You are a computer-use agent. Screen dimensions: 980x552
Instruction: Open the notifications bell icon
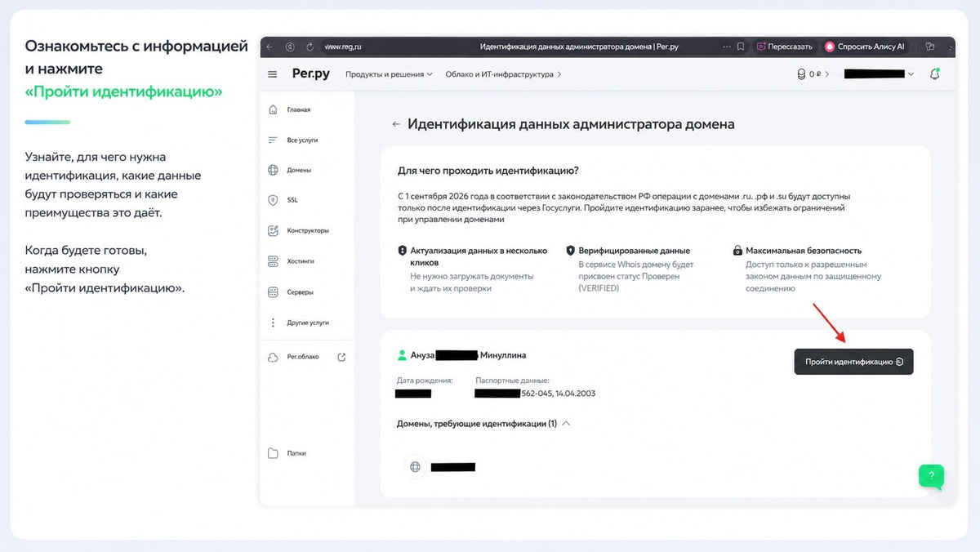tap(935, 74)
